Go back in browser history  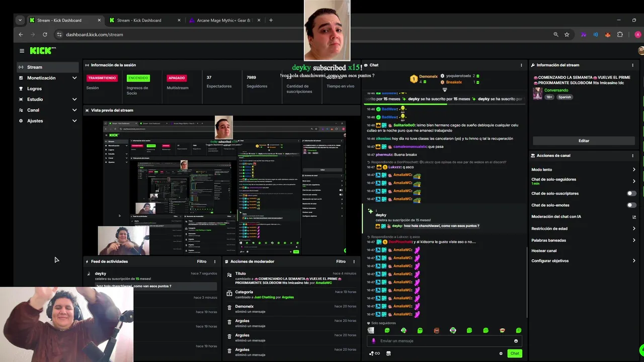pyautogui.click(x=21, y=35)
